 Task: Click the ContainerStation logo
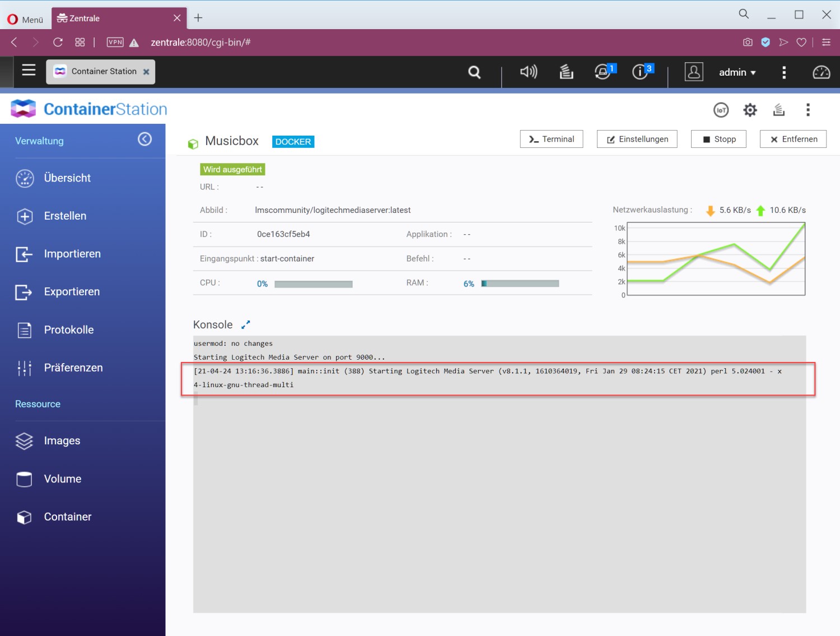pos(89,109)
